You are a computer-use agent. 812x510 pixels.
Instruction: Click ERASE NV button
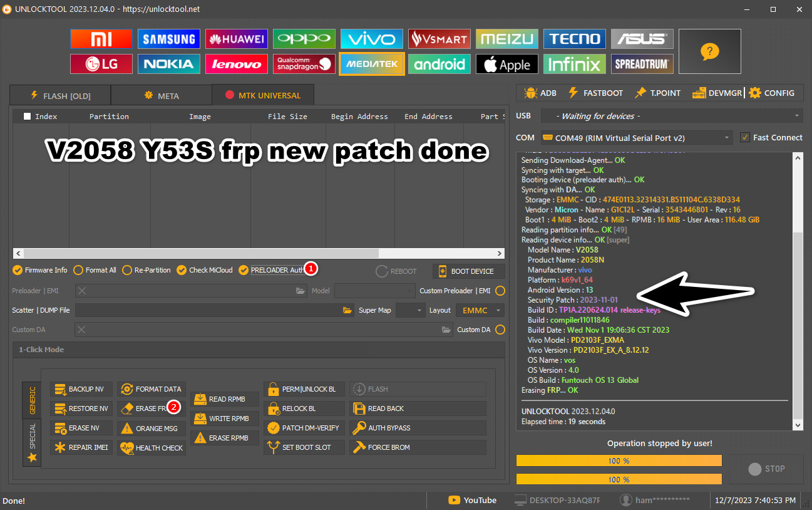(82, 428)
